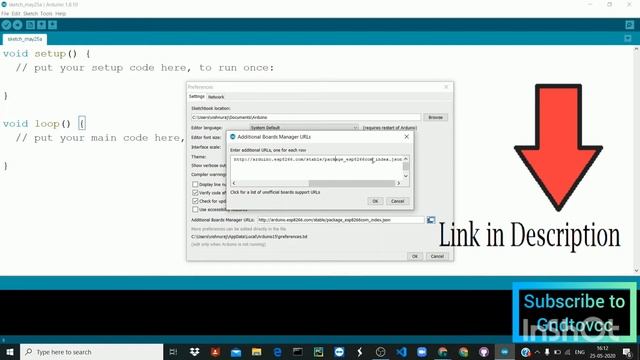Open Task View on the taskbar

(173, 352)
